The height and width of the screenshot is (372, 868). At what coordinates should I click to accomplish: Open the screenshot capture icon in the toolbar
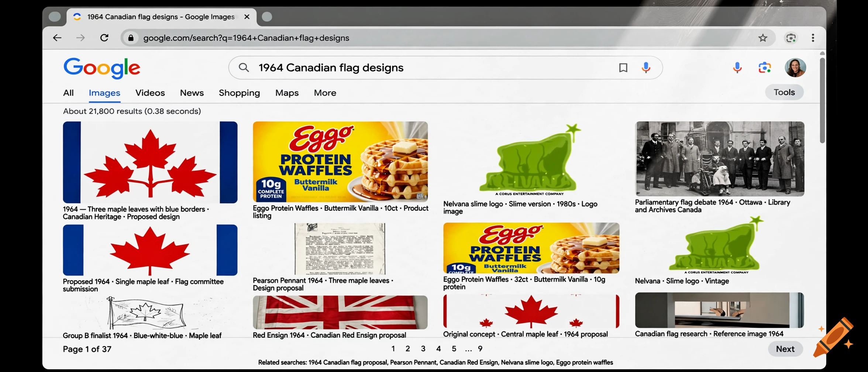(x=791, y=38)
